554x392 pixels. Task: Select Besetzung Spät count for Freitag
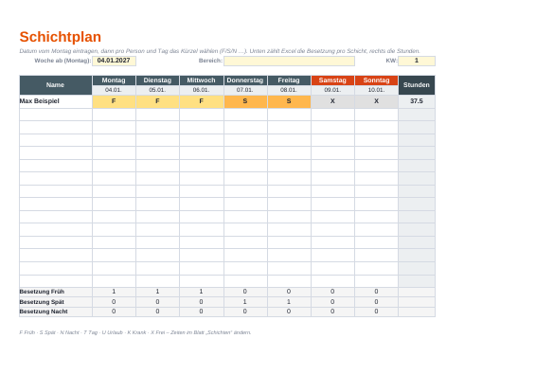click(x=289, y=302)
